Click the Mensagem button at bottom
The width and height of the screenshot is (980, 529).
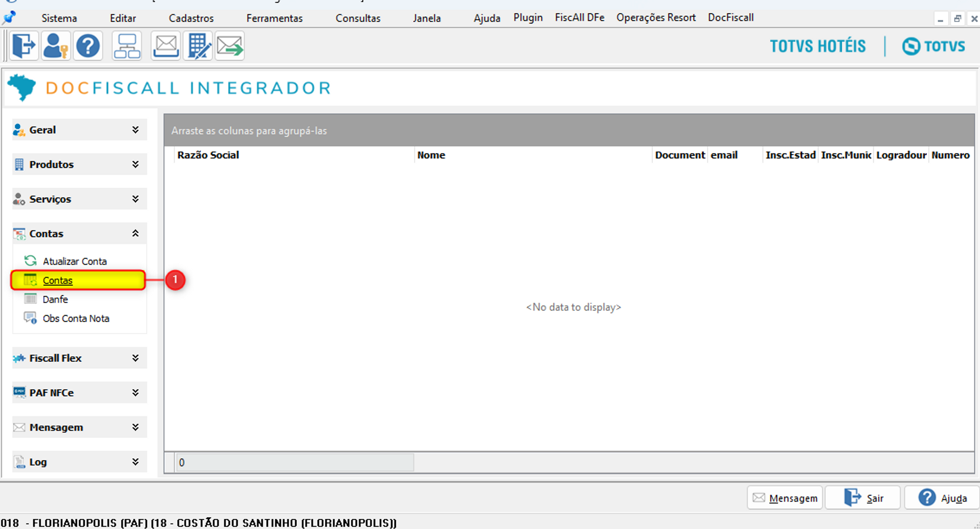[x=785, y=498]
